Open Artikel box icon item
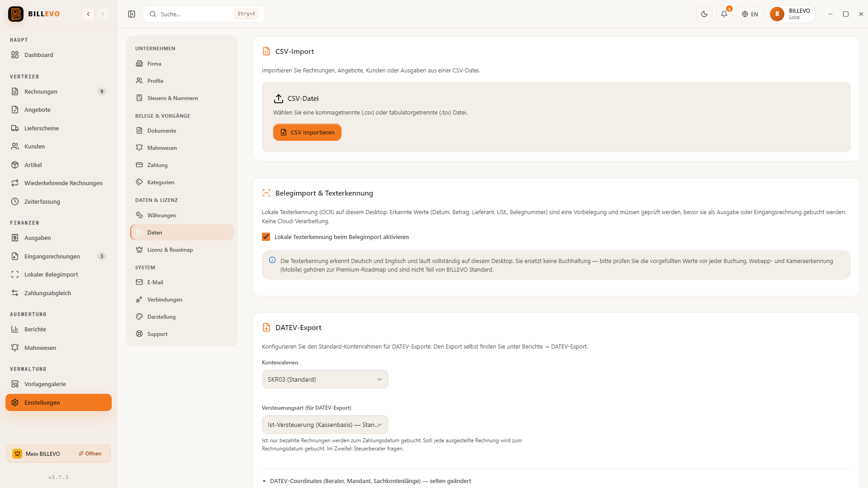 click(58, 165)
